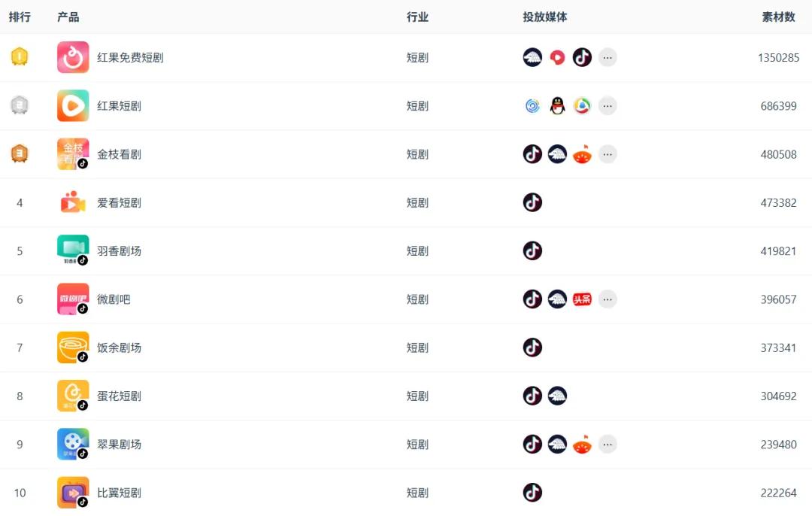Expand more media for 红果短剧

pos(607,106)
